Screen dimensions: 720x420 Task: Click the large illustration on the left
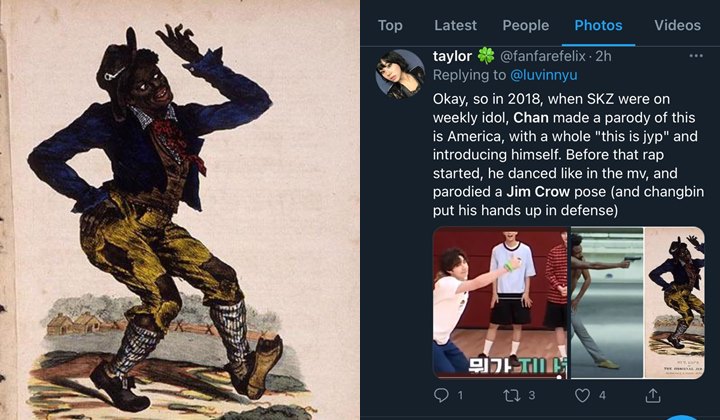(180, 210)
